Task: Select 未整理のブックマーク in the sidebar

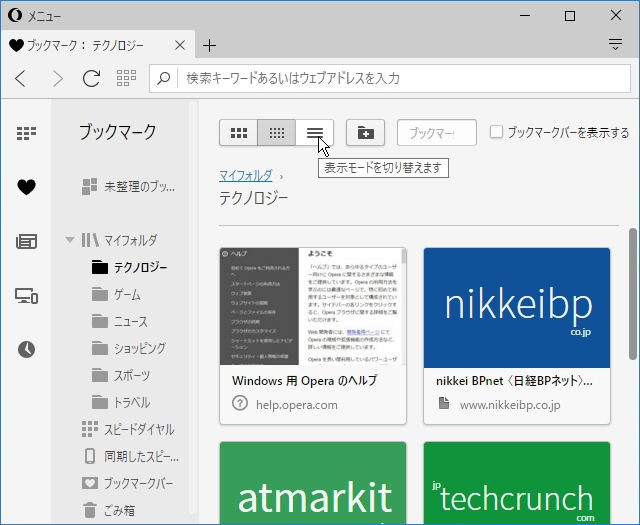Action: coord(129,187)
